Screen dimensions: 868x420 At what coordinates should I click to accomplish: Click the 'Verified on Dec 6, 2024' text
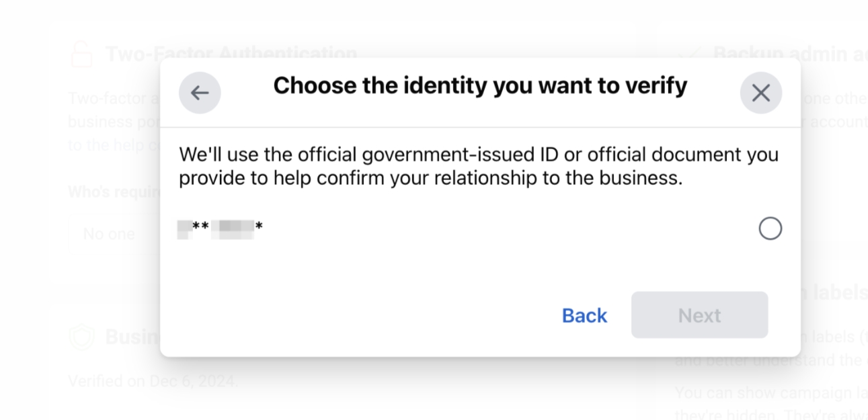click(153, 382)
